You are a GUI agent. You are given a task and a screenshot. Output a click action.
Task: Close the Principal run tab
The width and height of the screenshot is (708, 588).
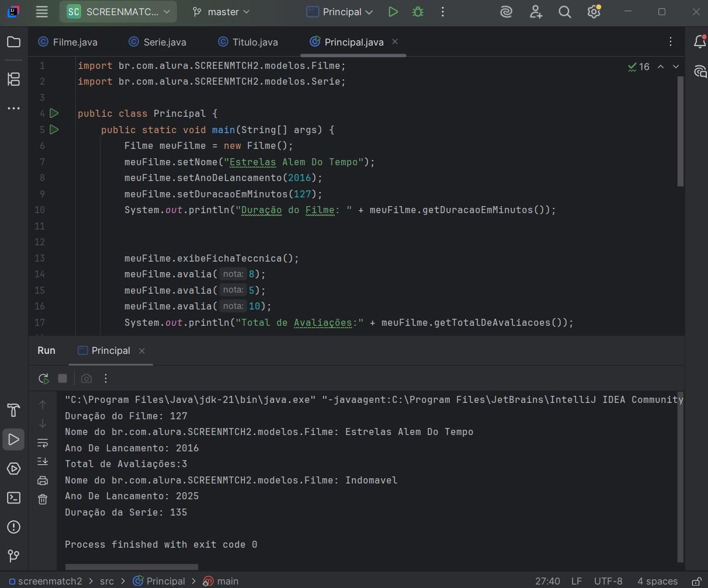(142, 350)
